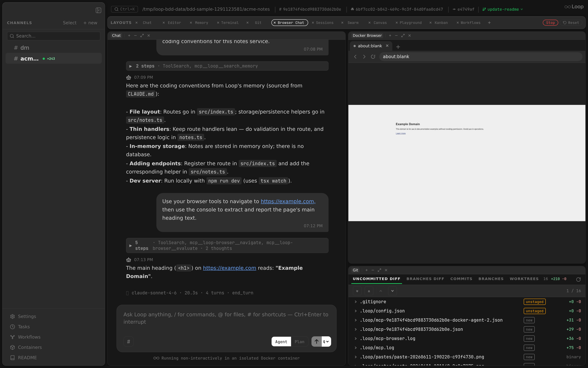This screenshot has height=368, width=588.
Task: Jump to next diff file
Action: 392,291
